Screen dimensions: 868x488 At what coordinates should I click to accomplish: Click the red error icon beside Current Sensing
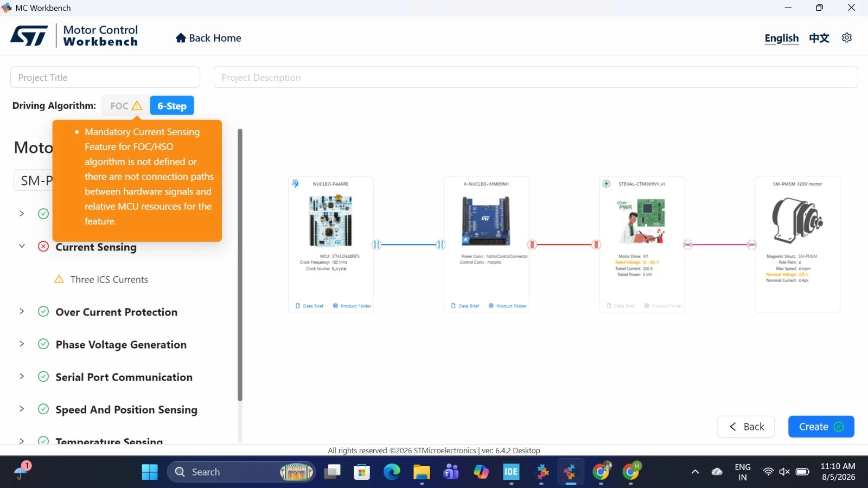(43, 247)
